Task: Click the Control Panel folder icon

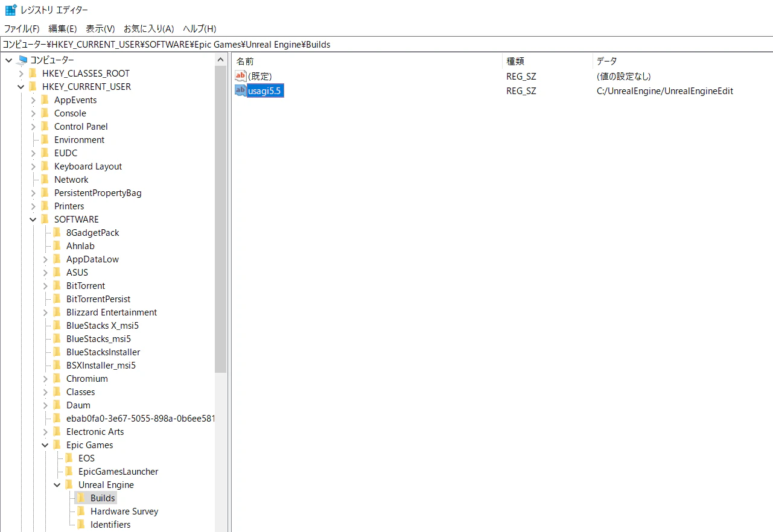Action: click(45, 126)
